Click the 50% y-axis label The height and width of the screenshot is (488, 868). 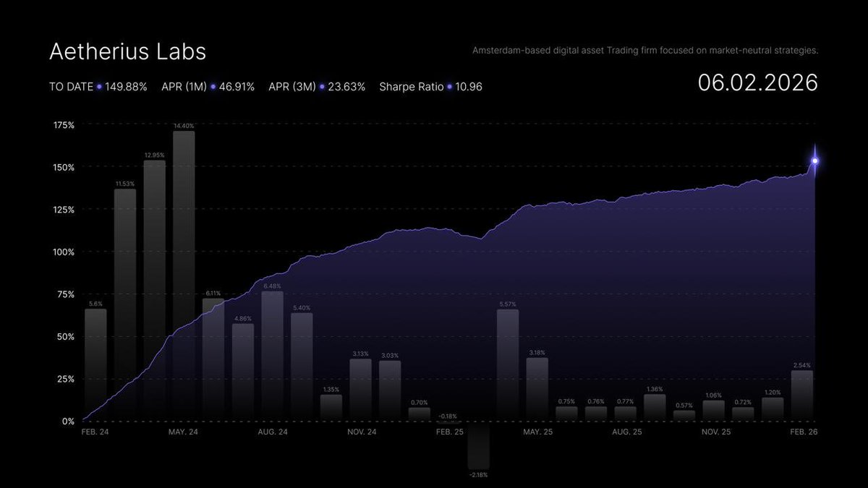66,336
